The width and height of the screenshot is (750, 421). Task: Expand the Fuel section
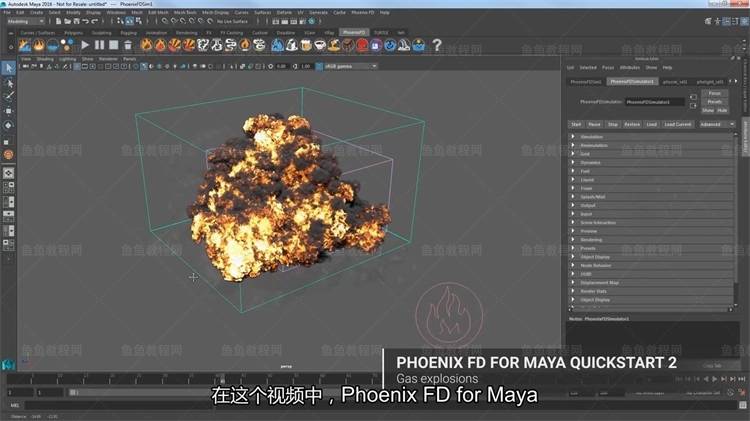coord(651,171)
